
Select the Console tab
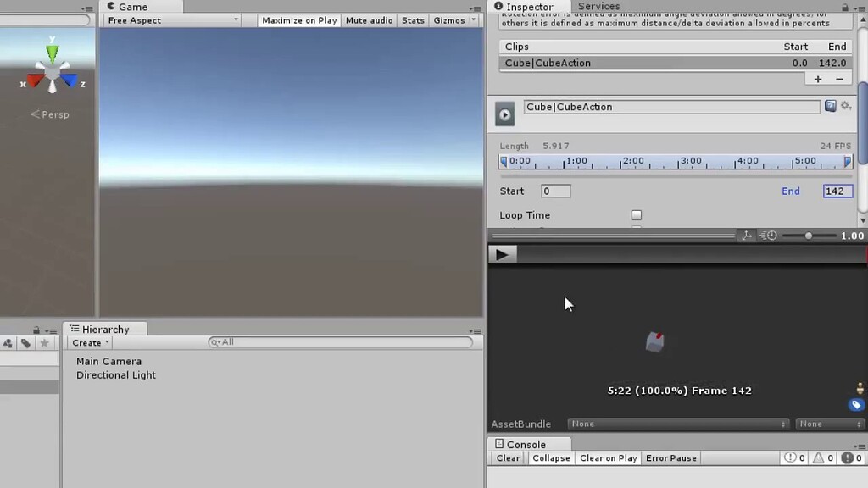[526, 444]
